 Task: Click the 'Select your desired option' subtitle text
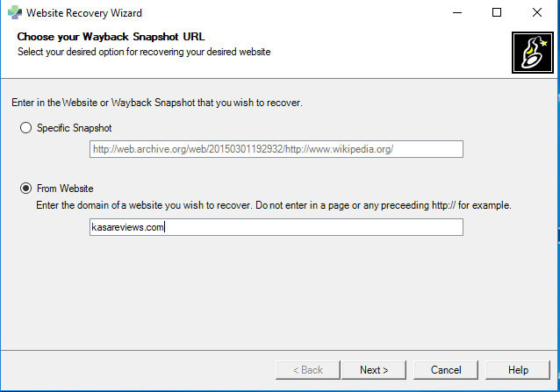coord(144,52)
